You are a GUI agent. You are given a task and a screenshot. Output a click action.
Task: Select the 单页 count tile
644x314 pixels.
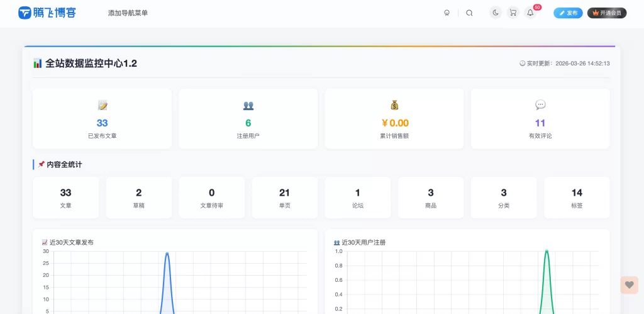tap(284, 198)
